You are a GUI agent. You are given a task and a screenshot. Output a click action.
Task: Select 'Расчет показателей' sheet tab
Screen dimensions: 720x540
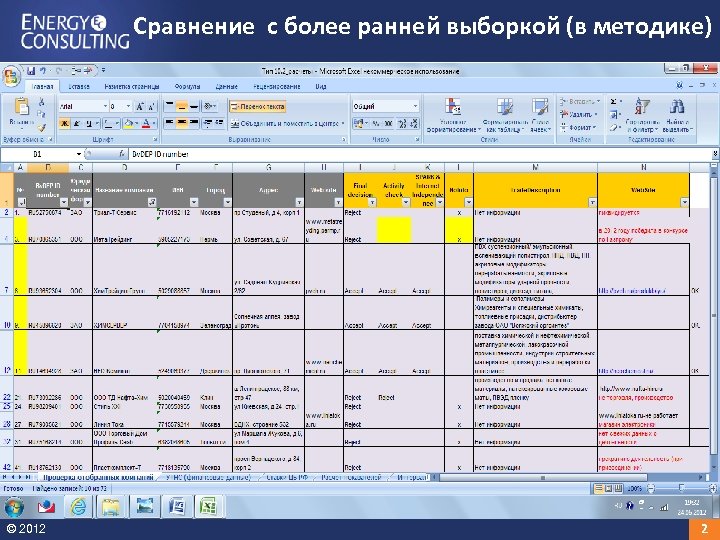351,478
